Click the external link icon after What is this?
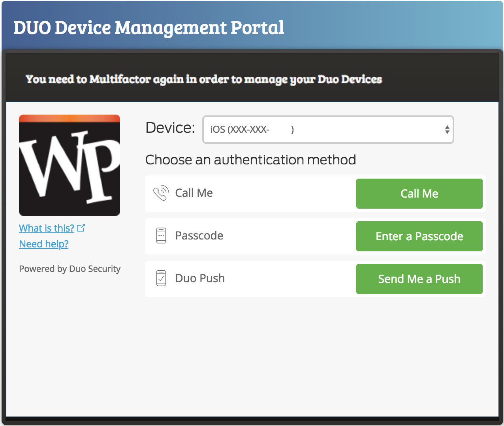This screenshot has height=426, width=504. click(x=81, y=228)
